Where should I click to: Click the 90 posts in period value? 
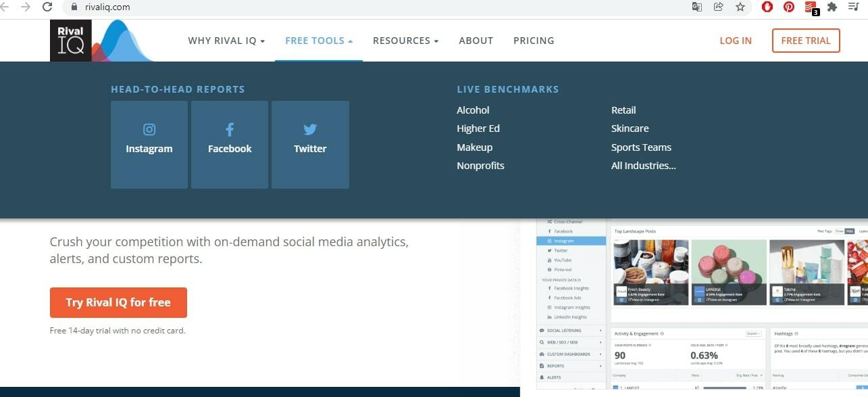click(619, 356)
